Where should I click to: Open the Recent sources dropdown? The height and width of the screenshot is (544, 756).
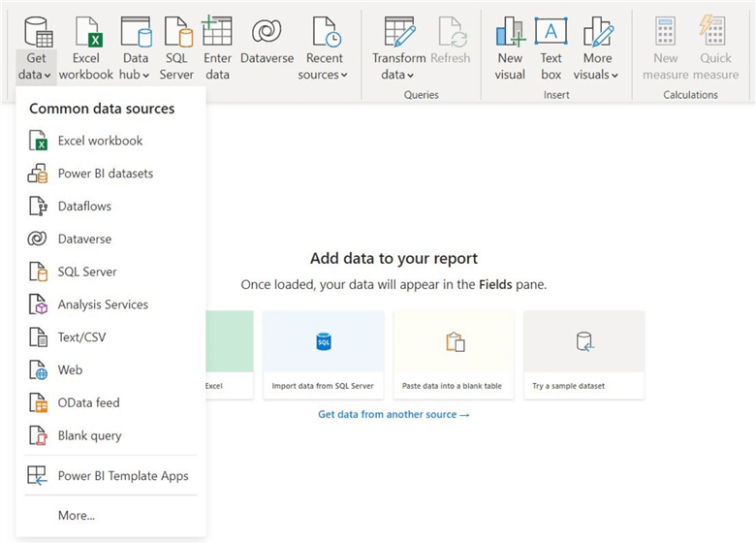click(324, 75)
